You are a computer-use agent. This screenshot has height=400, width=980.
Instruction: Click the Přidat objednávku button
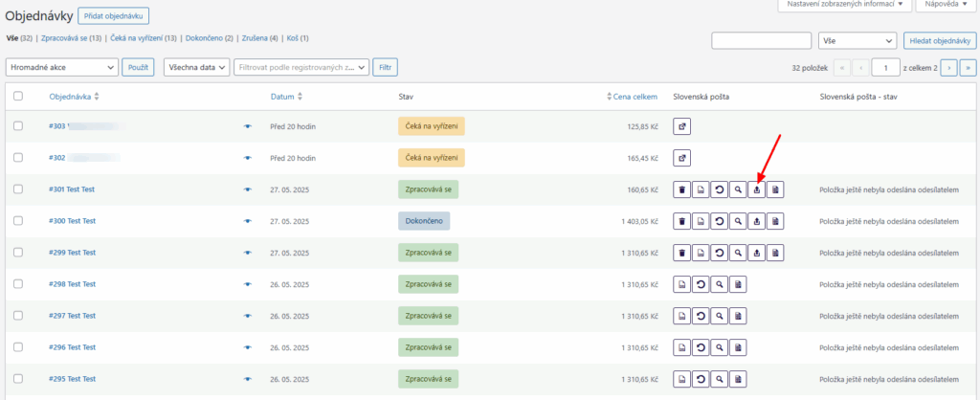114,15
